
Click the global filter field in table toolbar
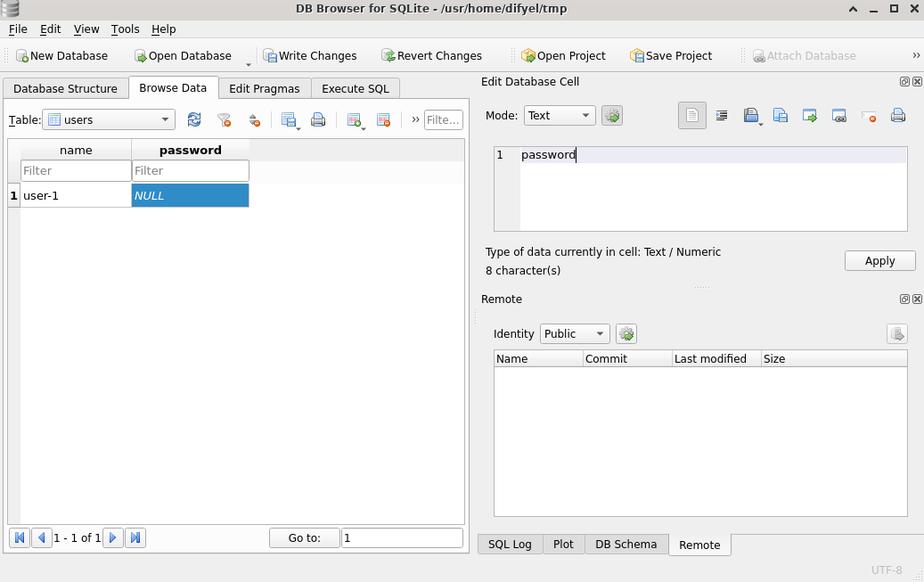443,119
